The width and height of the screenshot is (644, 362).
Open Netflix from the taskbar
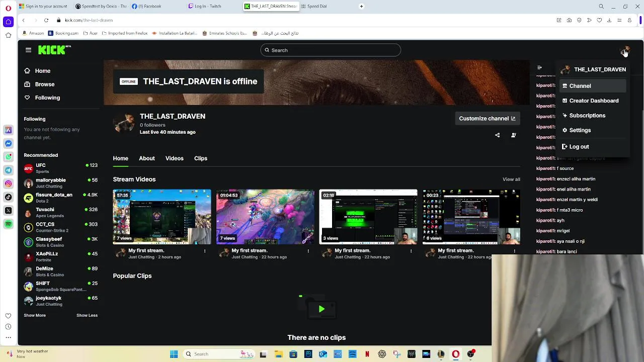pyautogui.click(x=367, y=354)
